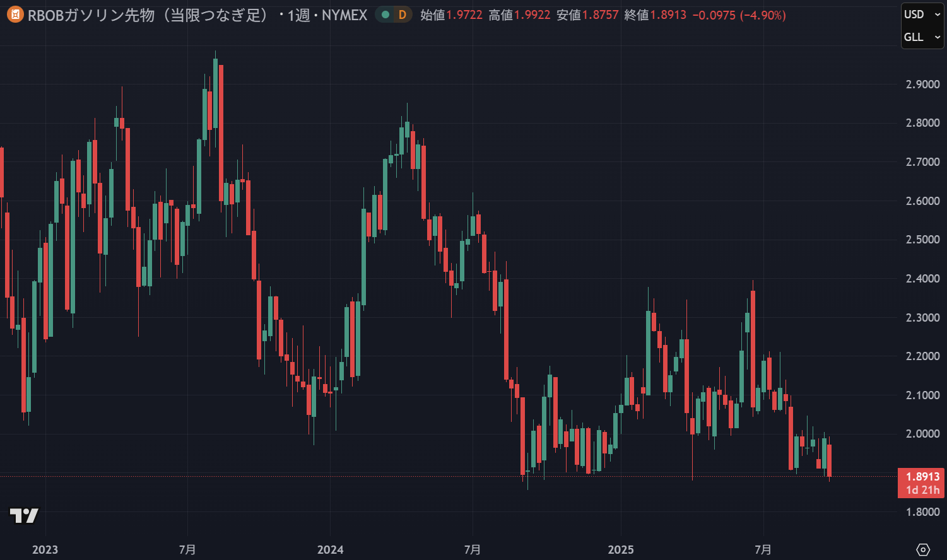Viewport: 947px width, 560px height.
Task: Expand the GLL unit dropdown
Action: coord(922,37)
